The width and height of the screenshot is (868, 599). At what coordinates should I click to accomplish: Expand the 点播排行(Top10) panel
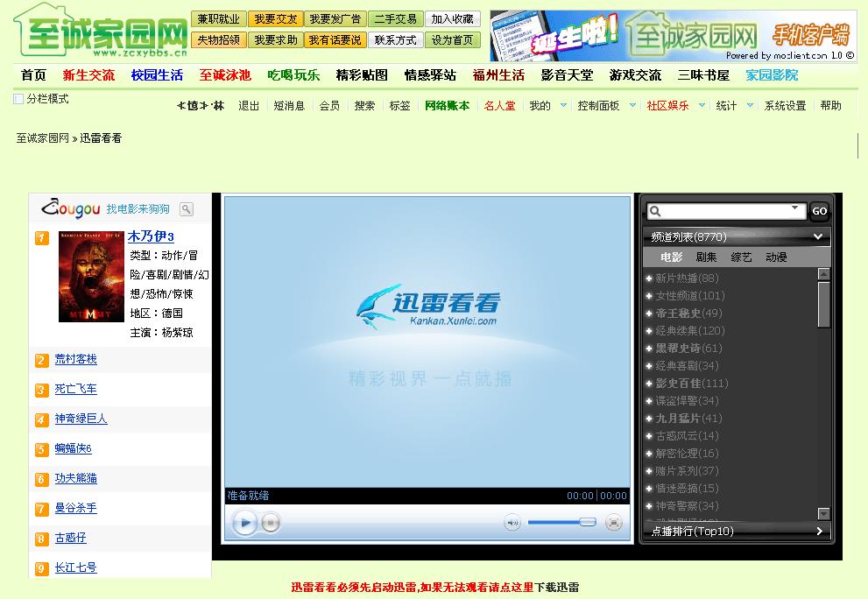820,532
